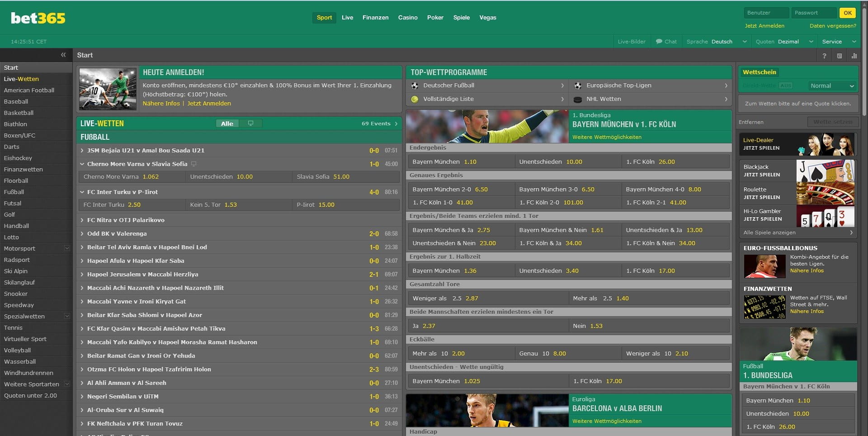Screen dimensions: 868x436
Task: Open the statistics bar chart icon
Action: click(x=854, y=56)
